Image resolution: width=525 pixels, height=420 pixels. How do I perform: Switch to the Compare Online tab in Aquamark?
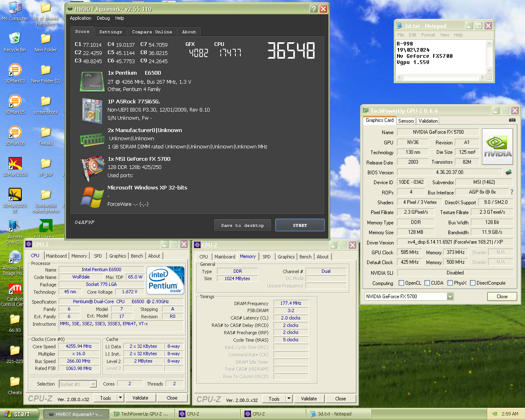tap(152, 32)
